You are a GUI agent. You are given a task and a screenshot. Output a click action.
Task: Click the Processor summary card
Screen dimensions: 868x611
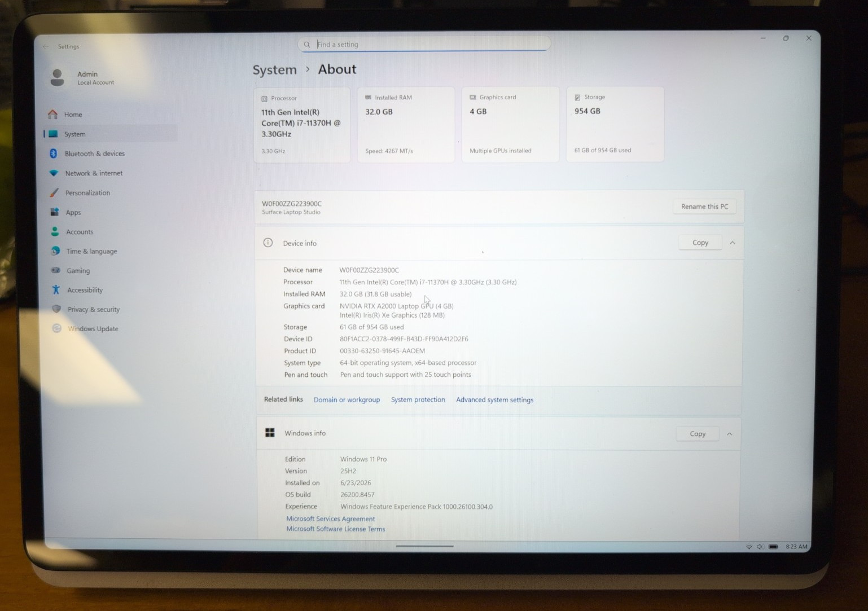pyautogui.click(x=302, y=125)
